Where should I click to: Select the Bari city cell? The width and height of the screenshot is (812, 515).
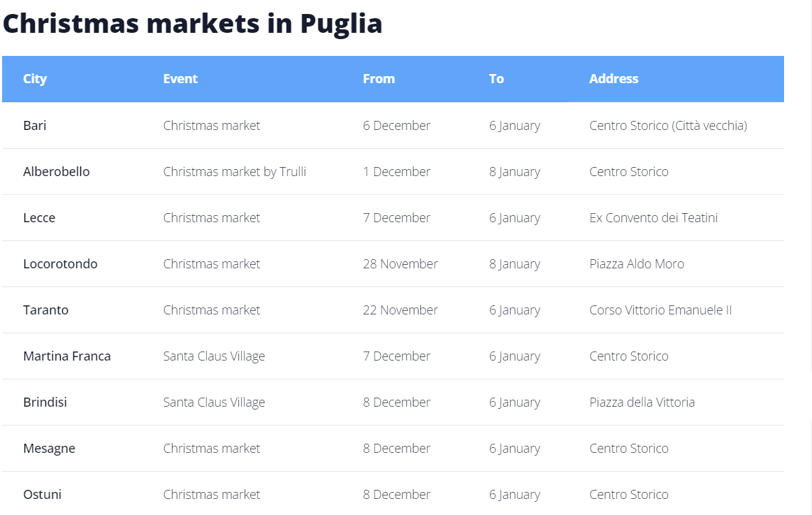pyautogui.click(x=35, y=126)
